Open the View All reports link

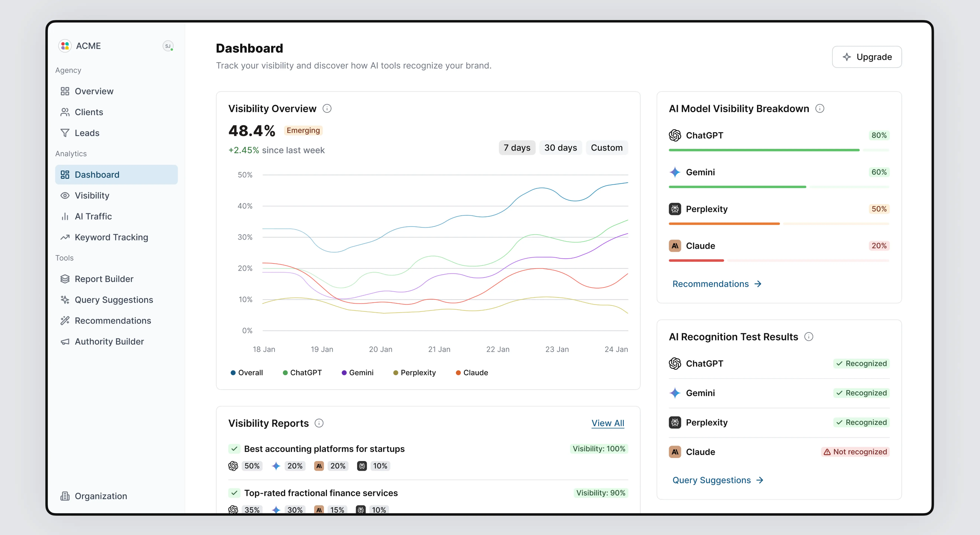607,423
